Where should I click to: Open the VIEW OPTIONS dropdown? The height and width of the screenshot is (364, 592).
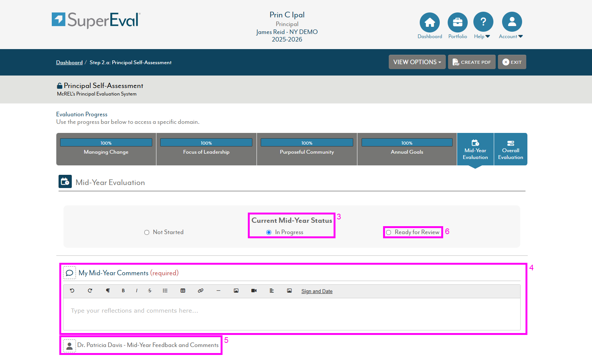(x=417, y=62)
